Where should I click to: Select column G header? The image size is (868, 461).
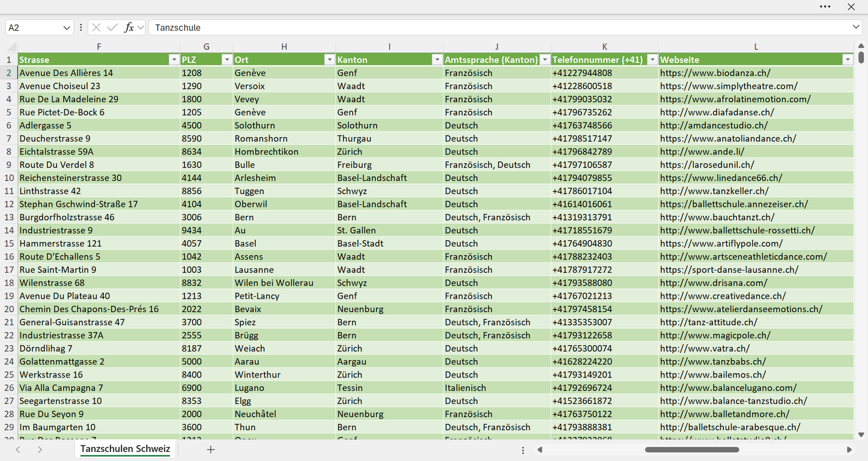207,47
